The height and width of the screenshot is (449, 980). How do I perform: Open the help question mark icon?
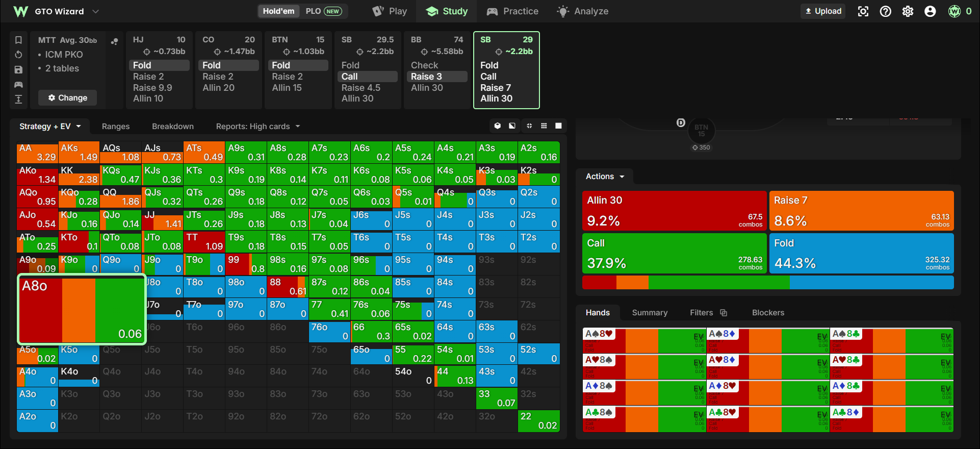pyautogui.click(x=886, y=11)
